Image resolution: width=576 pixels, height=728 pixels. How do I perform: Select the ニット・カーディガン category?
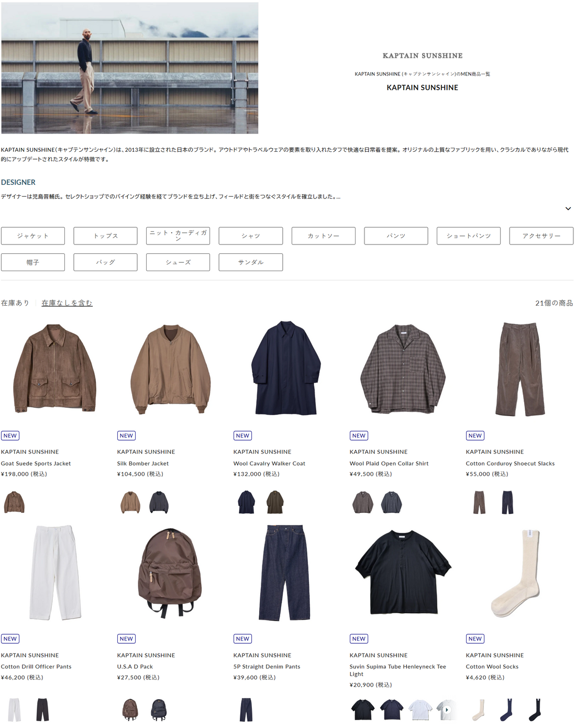178,236
